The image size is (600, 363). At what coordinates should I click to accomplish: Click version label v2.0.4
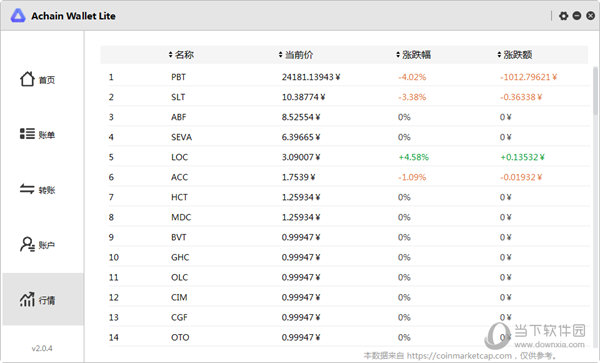click(42, 348)
